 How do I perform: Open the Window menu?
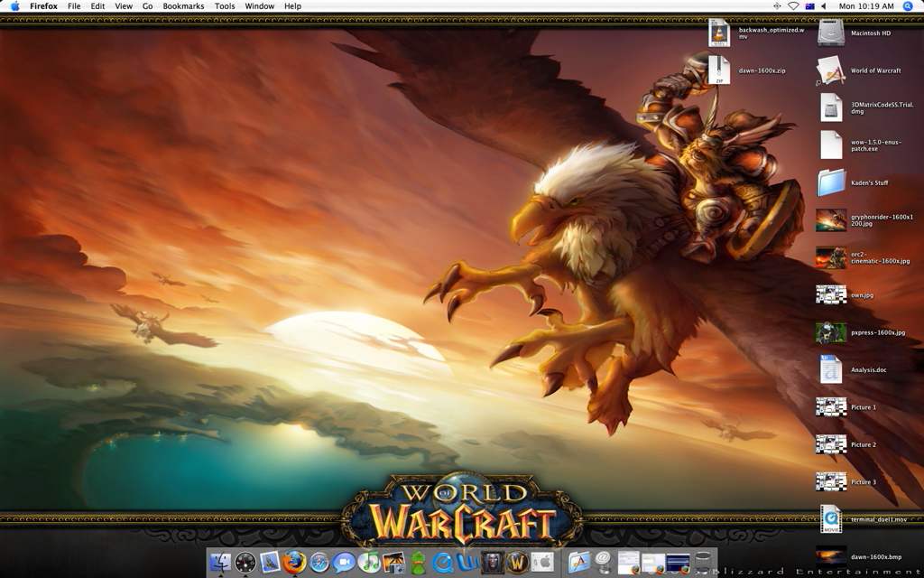click(x=259, y=6)
